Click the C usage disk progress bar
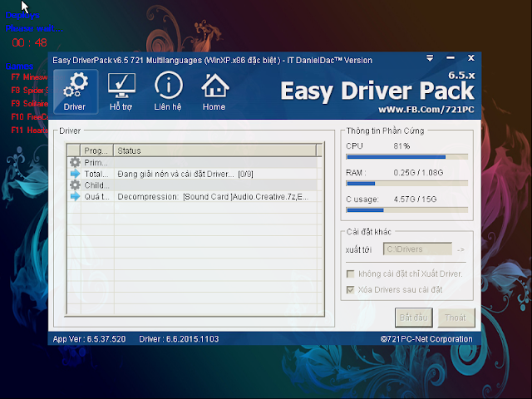This screenshot has height=399, width=532. (406, 210)
